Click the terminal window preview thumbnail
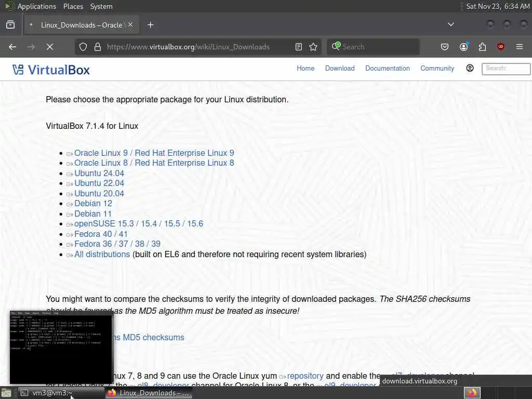This screenshot has width=532, height=399. (61, 347)
